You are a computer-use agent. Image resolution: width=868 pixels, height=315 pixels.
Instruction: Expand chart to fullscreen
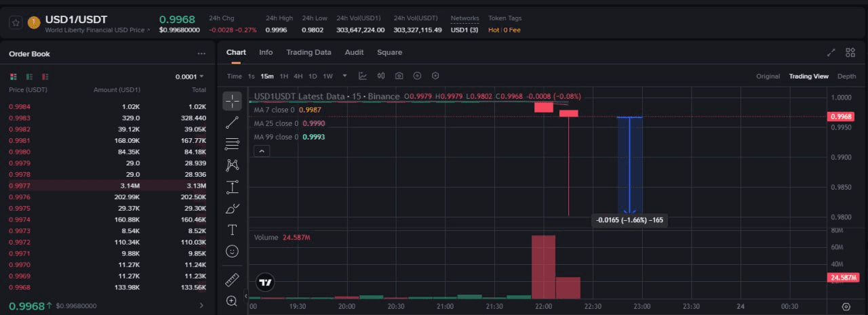point(831,53)
